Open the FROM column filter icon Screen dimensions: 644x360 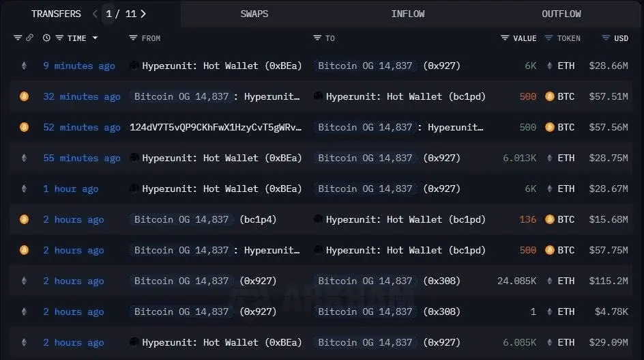(133, 38)
